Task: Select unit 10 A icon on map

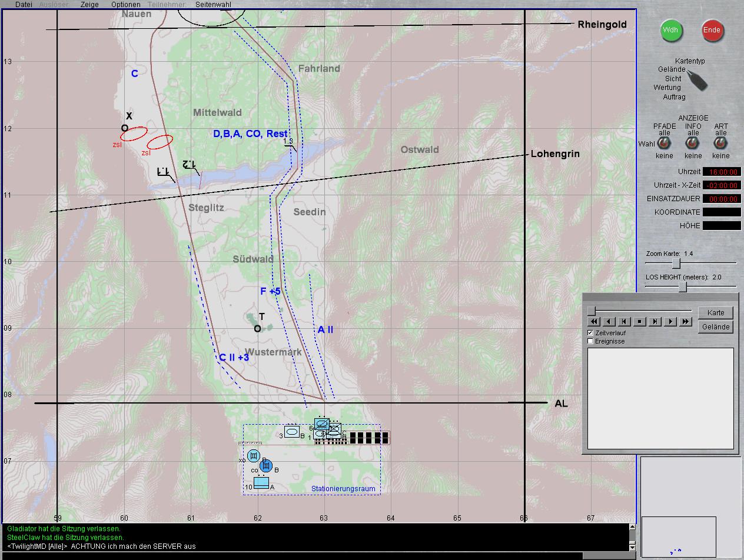Action: 261,484
